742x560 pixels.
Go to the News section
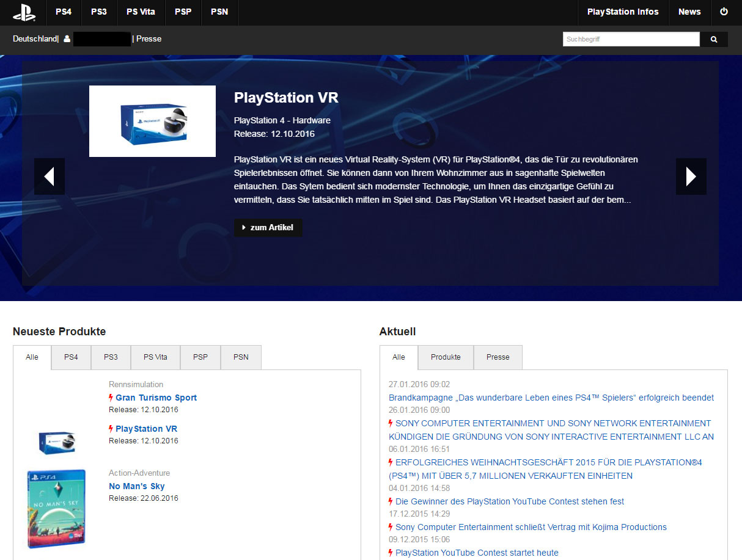pyautogui.click(x=689, y=12)
